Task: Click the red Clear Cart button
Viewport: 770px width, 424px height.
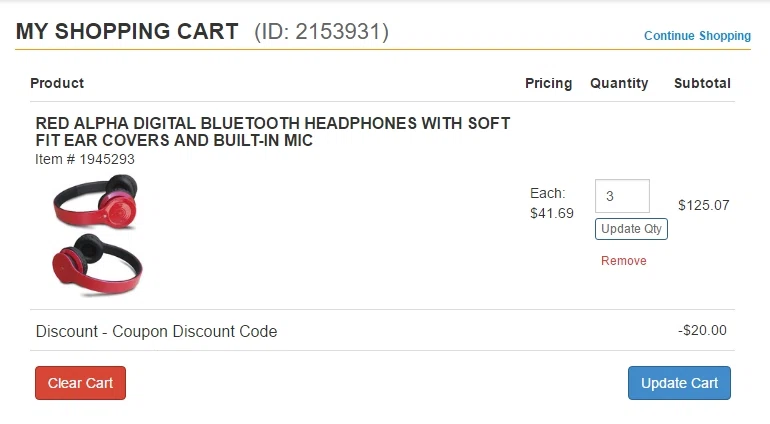Action: click(x=81, y=383)
